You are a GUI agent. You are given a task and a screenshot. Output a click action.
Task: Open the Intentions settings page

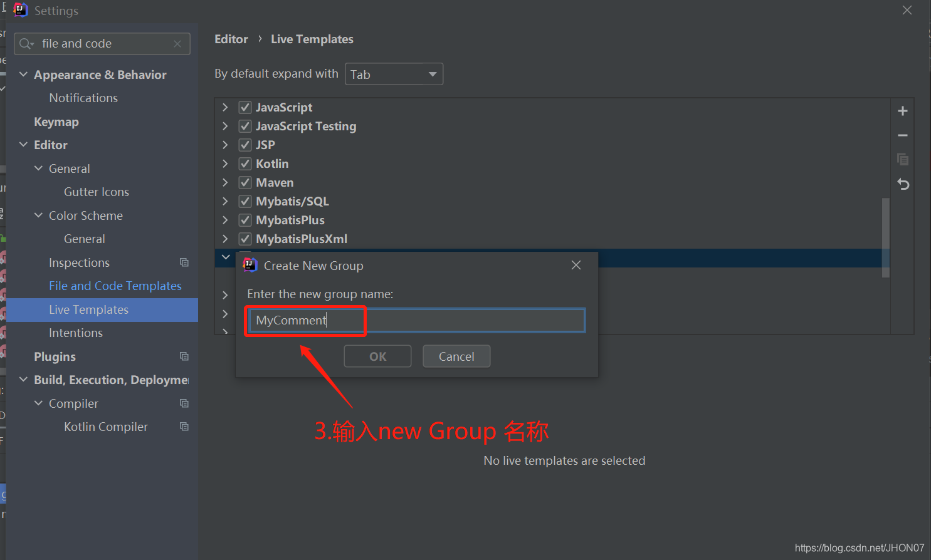(76, 333)
